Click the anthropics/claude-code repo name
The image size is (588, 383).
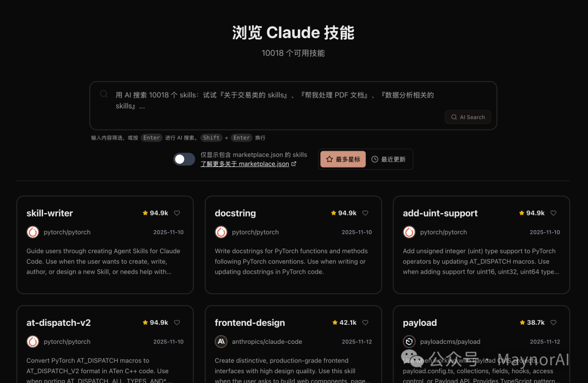(x=267, y=342)
